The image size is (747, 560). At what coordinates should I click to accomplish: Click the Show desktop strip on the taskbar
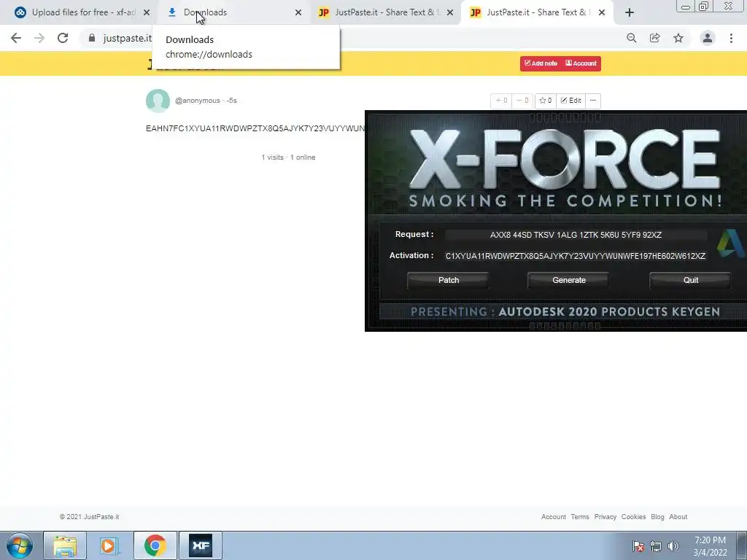[742, 545]
